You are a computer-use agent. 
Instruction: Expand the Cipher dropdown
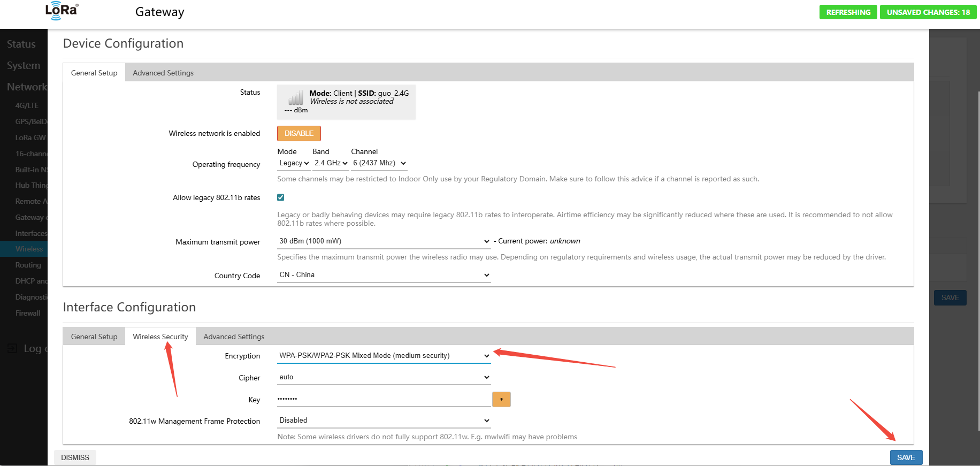pos(384,377)
